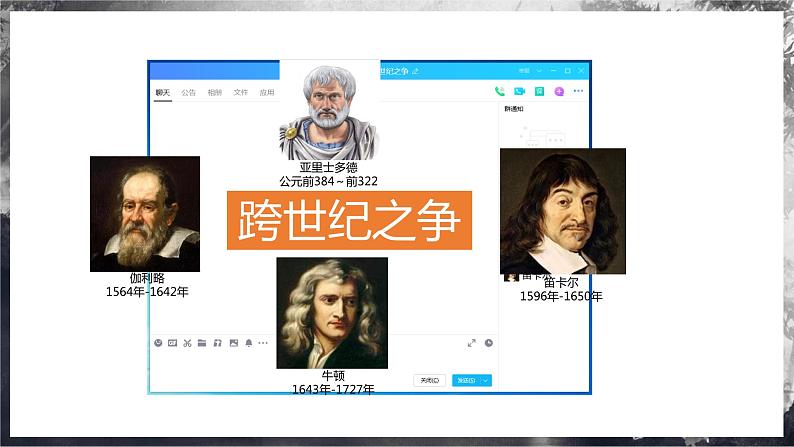
Task: Click the 群通知 heading
Action: pyautogui.click(x=513, y=109)
